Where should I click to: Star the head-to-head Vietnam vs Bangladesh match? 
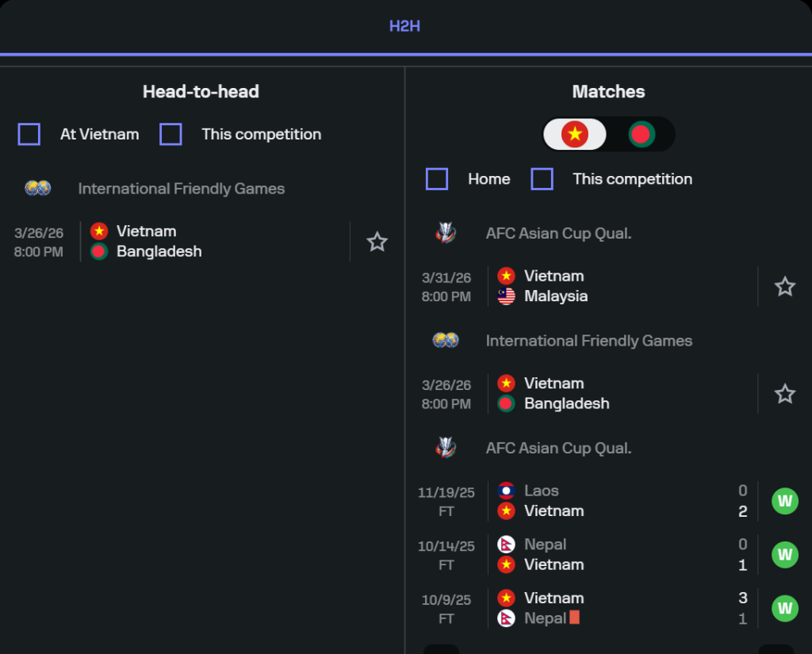(377, 242)
